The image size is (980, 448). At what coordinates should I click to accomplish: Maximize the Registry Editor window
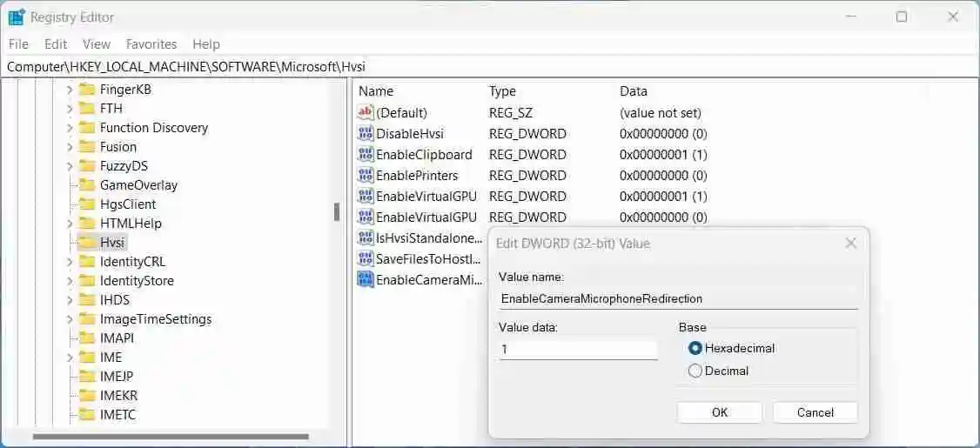click(902, 17)
